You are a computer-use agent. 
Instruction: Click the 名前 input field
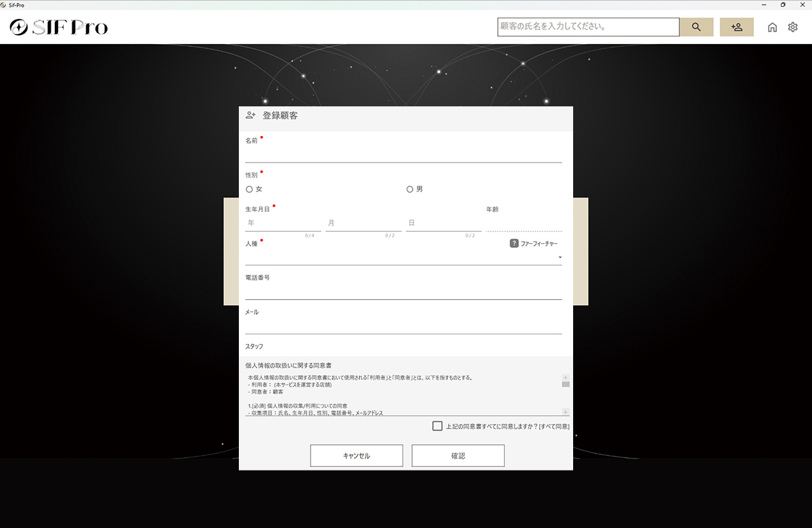[403, 155]
